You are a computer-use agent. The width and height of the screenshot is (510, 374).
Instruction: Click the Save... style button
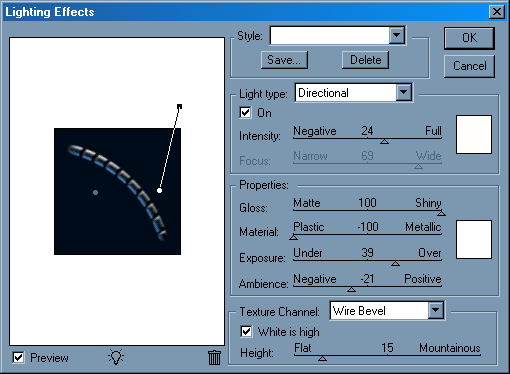coord(284,60)
